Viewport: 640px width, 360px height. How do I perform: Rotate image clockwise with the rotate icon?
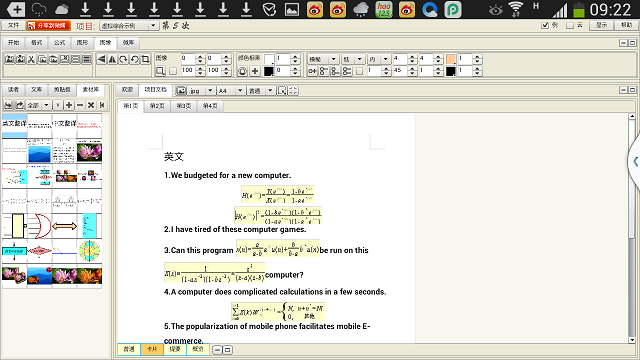[x=123, y=59]
